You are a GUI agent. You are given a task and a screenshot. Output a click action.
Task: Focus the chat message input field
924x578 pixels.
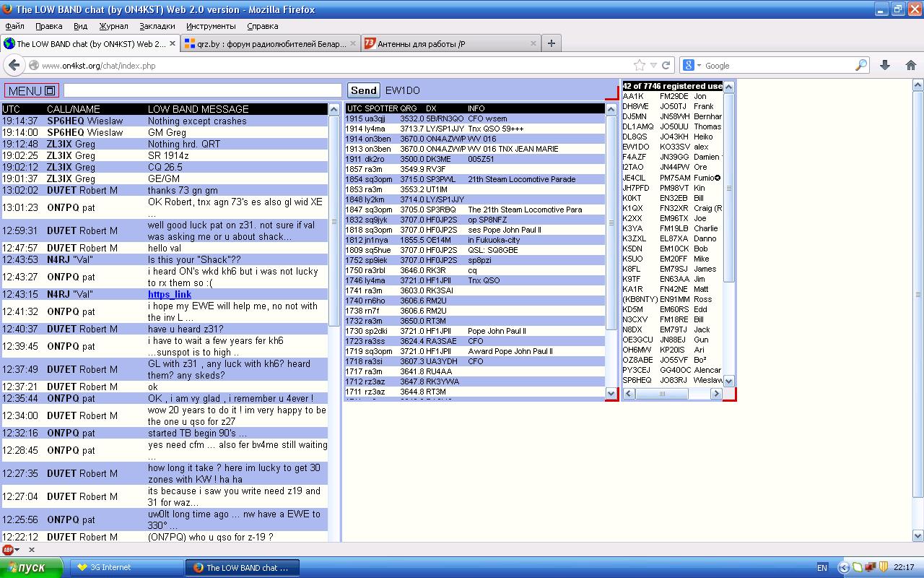[203, 90]
